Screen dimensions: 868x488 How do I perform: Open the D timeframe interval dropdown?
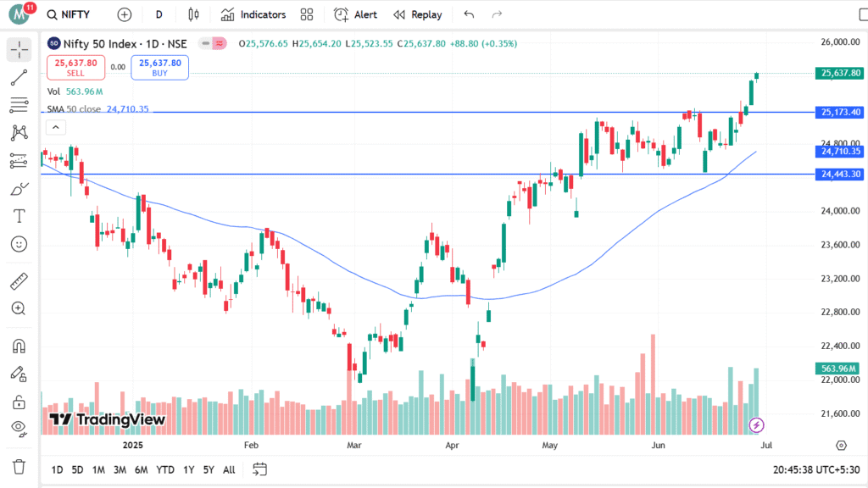pyautogui.click(x=159, y=14)
